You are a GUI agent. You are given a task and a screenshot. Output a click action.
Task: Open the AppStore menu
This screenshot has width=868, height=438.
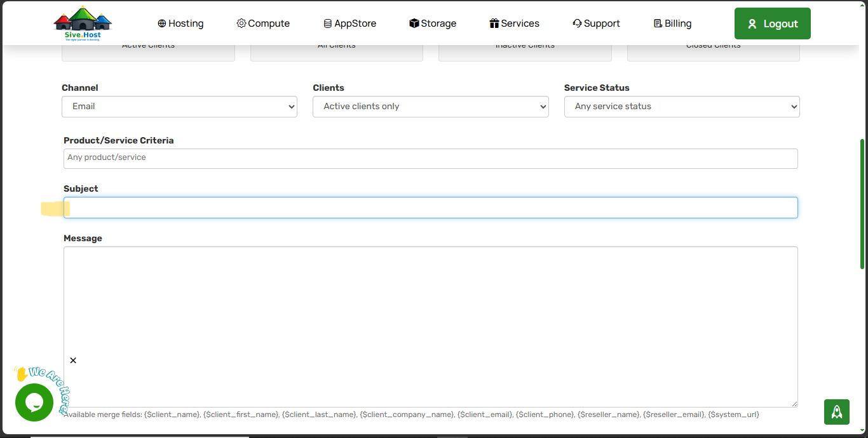(349, 23)
